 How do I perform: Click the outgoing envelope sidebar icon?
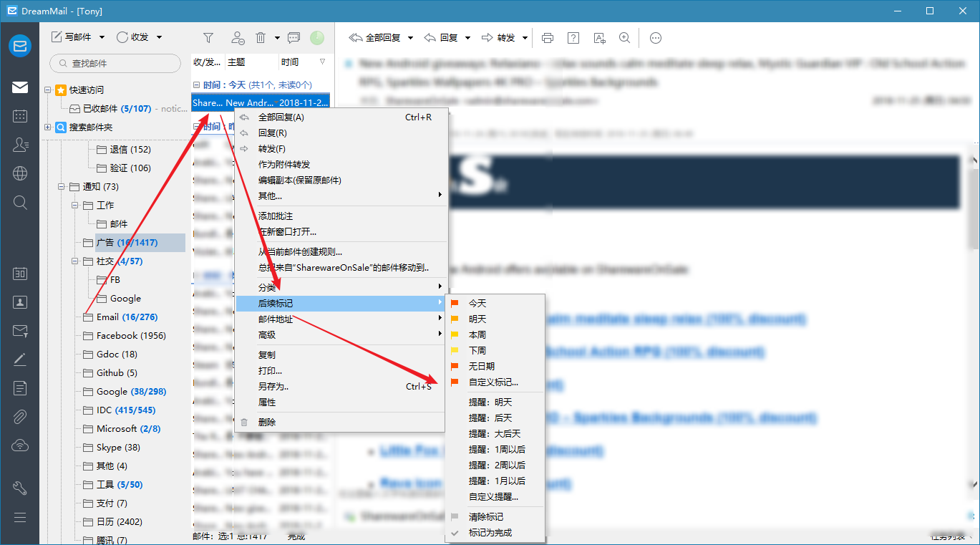(x=19, y=331)
